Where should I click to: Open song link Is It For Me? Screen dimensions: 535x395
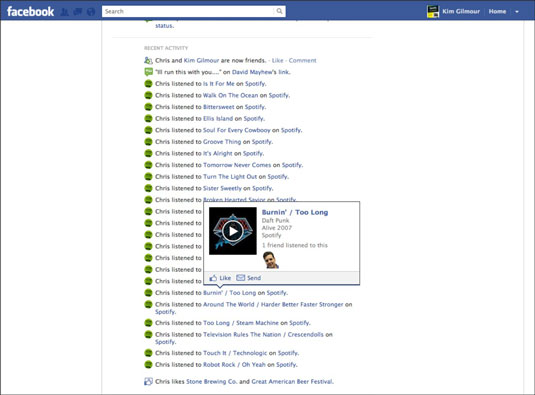coord(219,84)
